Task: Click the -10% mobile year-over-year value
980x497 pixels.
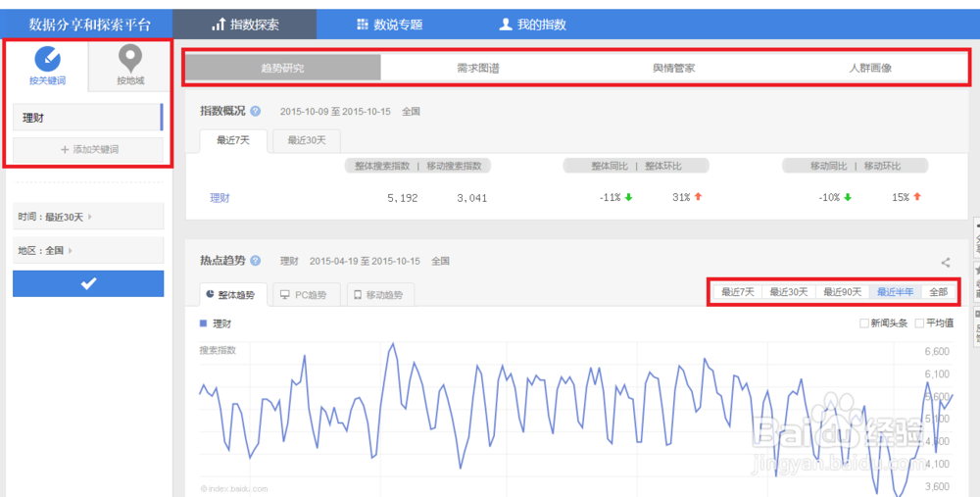Action: pos(829,198)
